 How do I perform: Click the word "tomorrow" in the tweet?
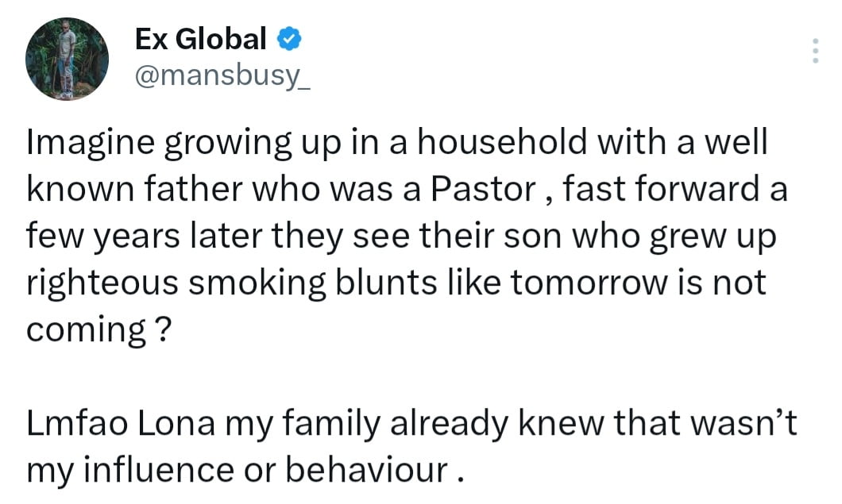click(x=589, y=283)
